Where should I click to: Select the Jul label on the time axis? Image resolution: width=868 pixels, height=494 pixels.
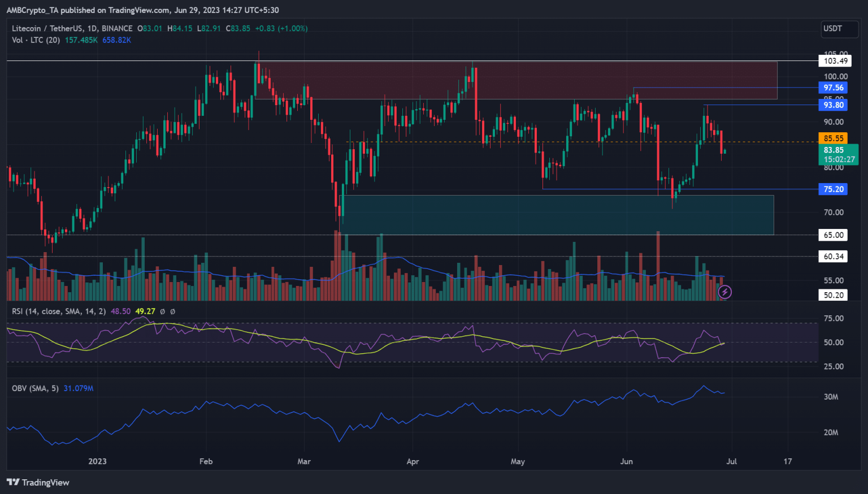(732, 461)
